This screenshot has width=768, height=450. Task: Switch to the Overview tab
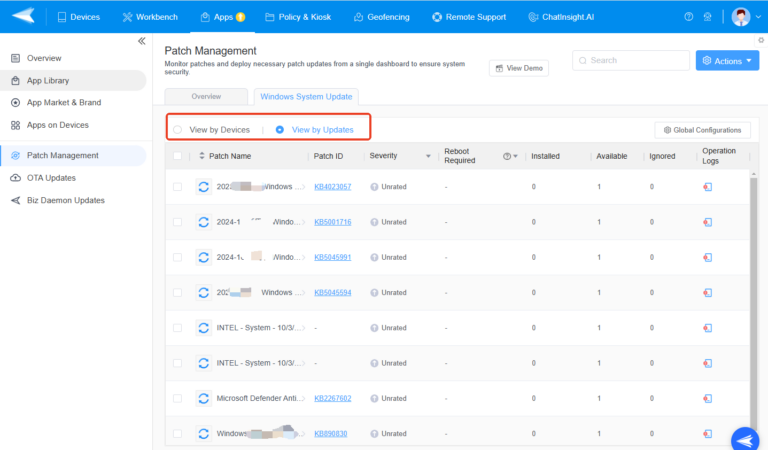[206, 97]
